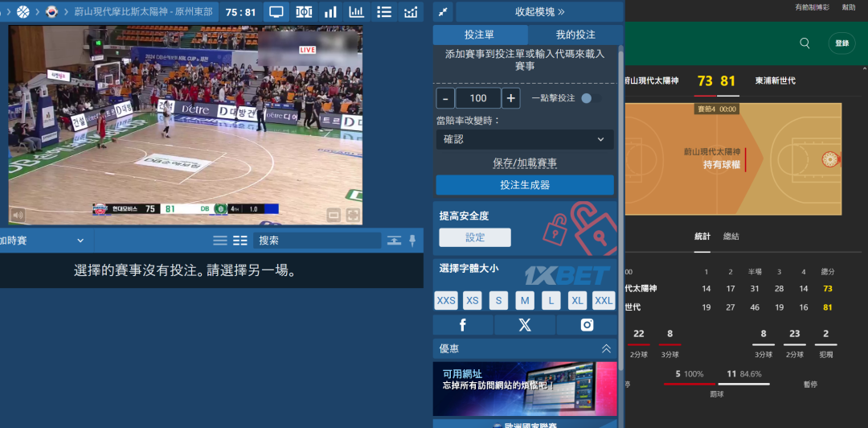Click the 投注生成器 button
Viewport: 868px width, 428px height.
pyautogui.click(x=525, y=185)
